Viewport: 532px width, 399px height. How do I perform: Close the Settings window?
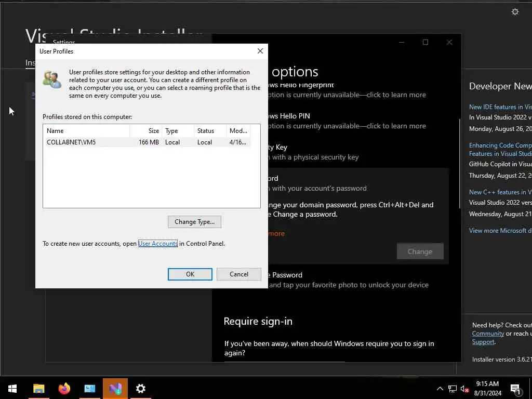(449, 42)
